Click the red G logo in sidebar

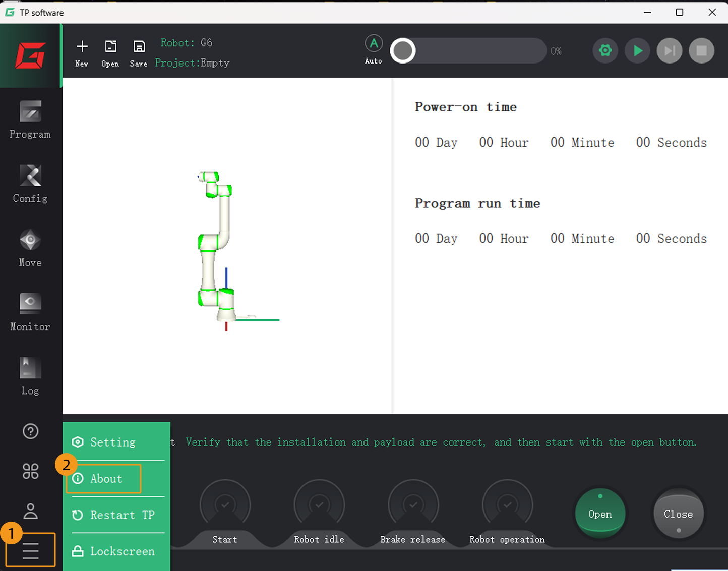tap(30, 55)
